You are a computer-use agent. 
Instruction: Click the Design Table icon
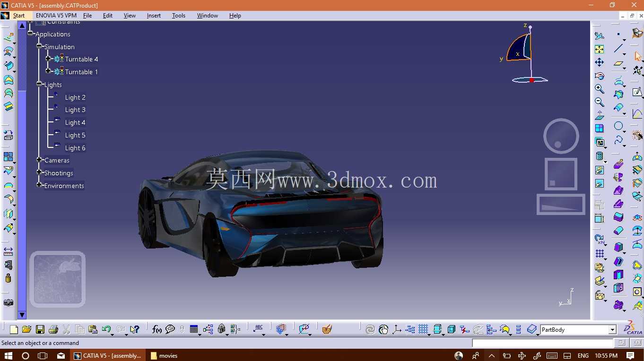194,329
